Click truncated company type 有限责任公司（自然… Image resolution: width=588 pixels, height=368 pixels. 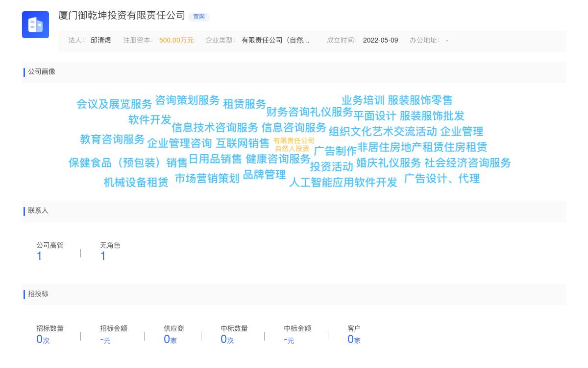tap(275, 41)
